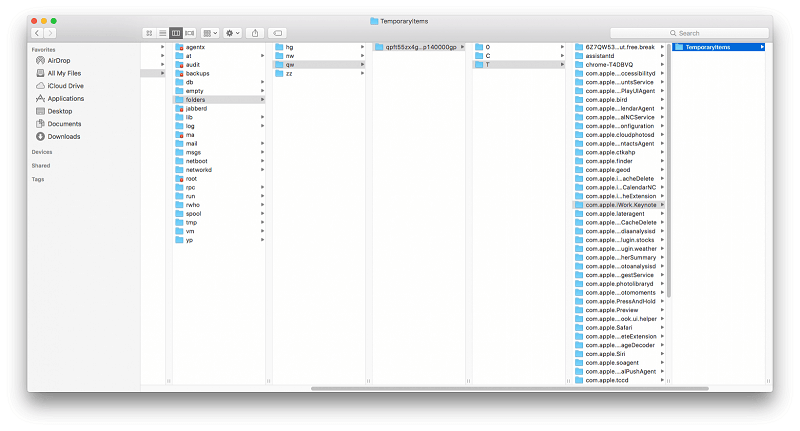This screenshot has width=800, height=431.
Task: Select the folder named T
Action: pyautogui.click(x=519, y=65)
